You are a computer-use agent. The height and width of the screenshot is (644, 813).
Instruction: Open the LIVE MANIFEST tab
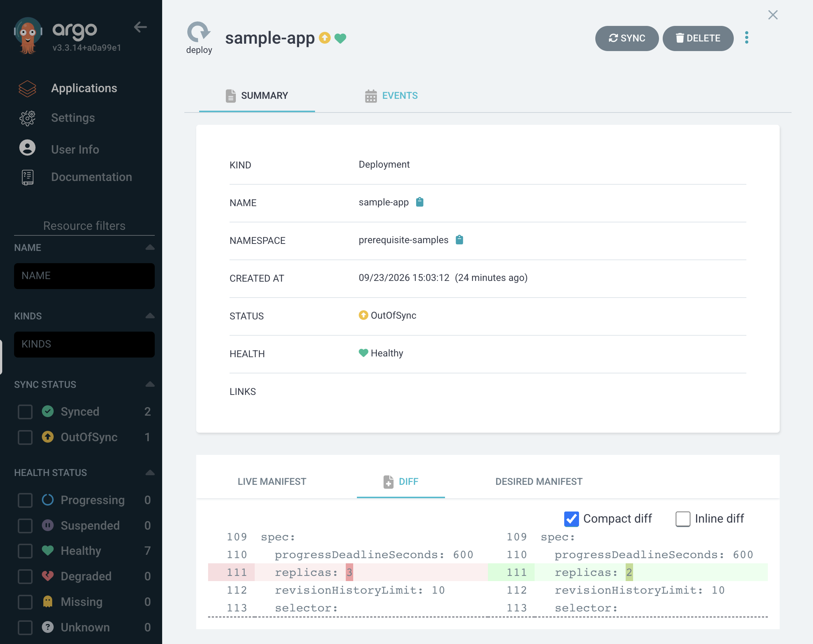(x=271, y=482)
